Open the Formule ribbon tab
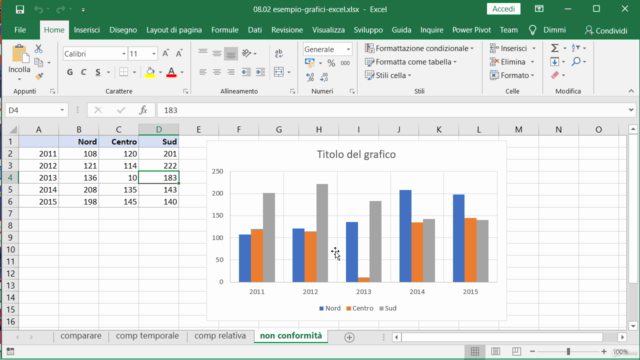640x360 pixels. click(224, 30)
